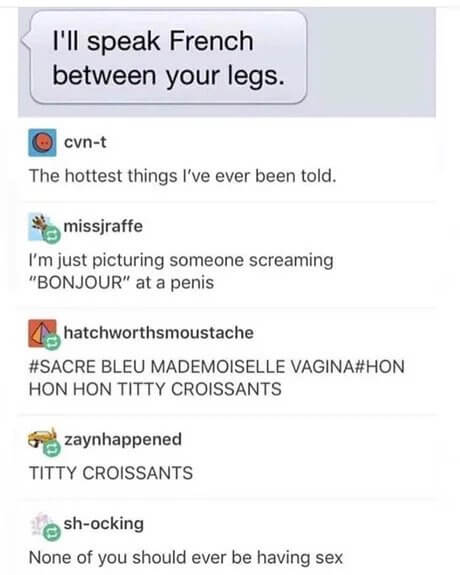The image size is (460, 575).
Task: Open zaynhappened's avatar image
Action: tap(42, 439)
